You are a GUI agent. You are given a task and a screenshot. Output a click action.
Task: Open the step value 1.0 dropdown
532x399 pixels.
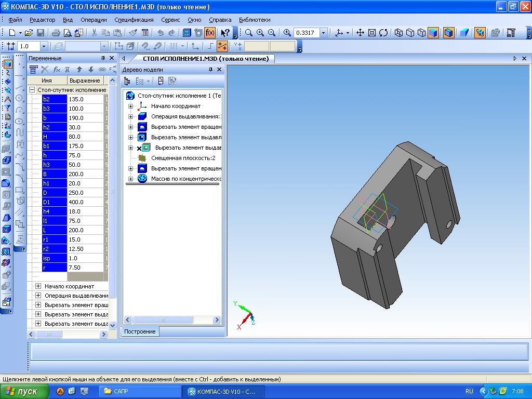[44, 46]
